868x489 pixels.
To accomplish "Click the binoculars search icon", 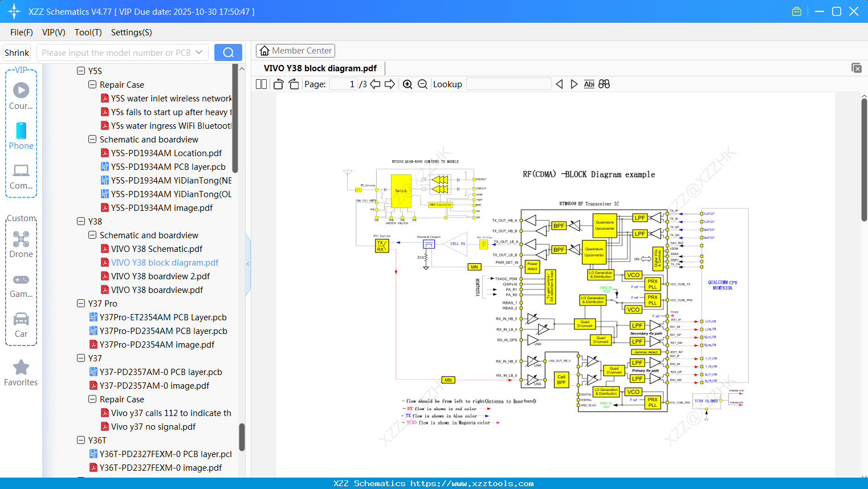I will coord(604,84).
